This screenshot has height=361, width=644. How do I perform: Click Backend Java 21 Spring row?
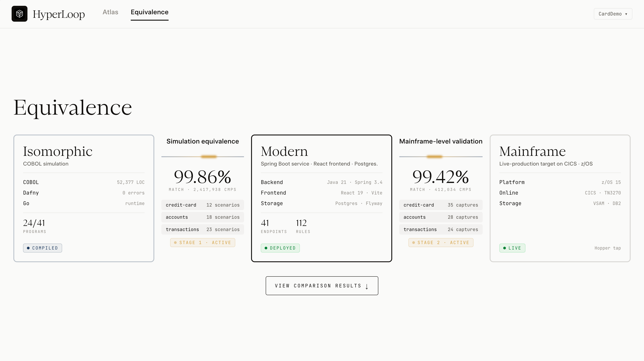[321, 182]
